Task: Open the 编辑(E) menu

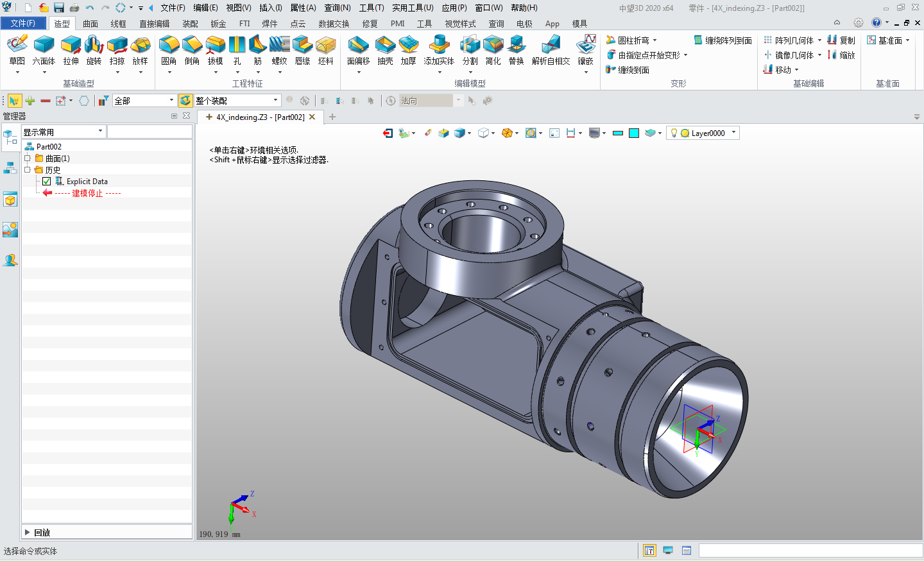Action: [x=205, y=8]
